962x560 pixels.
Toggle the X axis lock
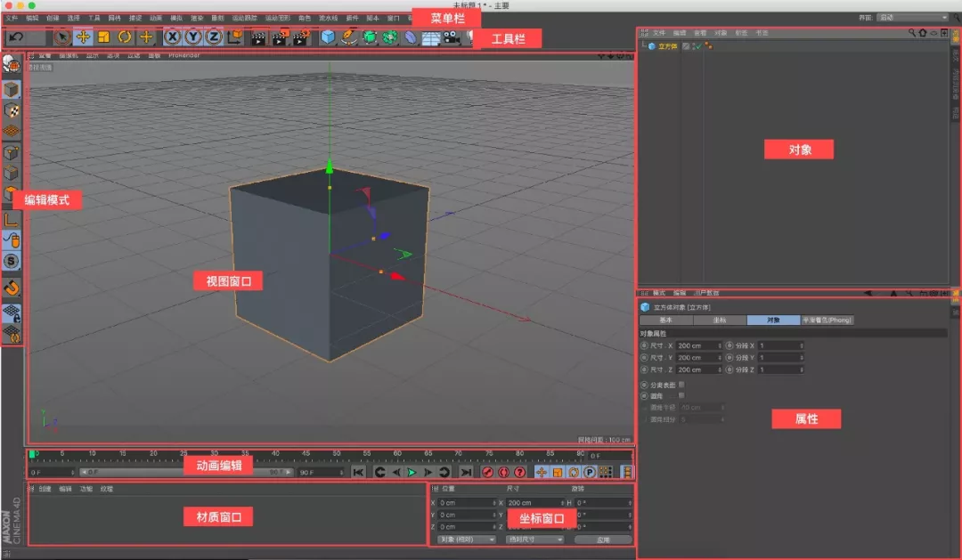173,37
